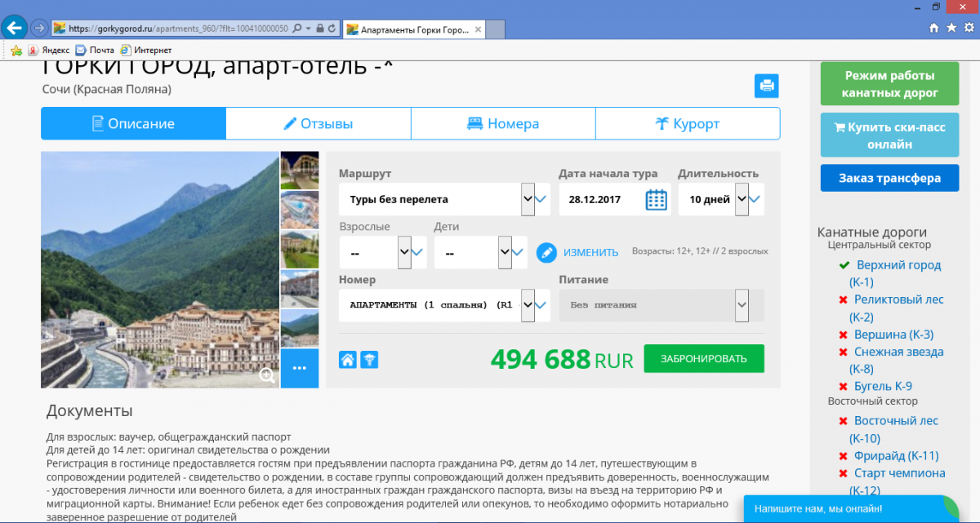Open the Вершина (К-3) link
This screenshot has height=523, width=980.
pos(893,335)
